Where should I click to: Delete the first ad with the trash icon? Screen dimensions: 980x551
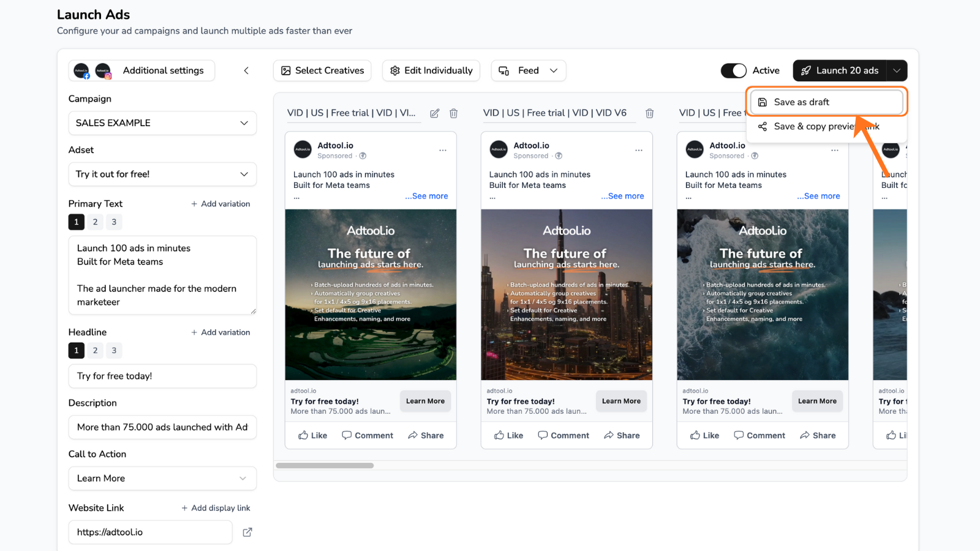tap(454, 113)
